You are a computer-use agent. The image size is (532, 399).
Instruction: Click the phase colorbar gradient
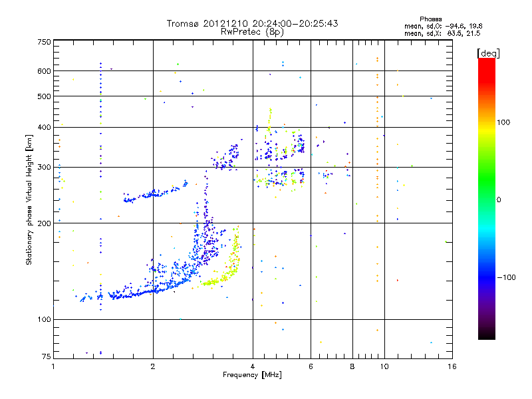tap(487, 199)
